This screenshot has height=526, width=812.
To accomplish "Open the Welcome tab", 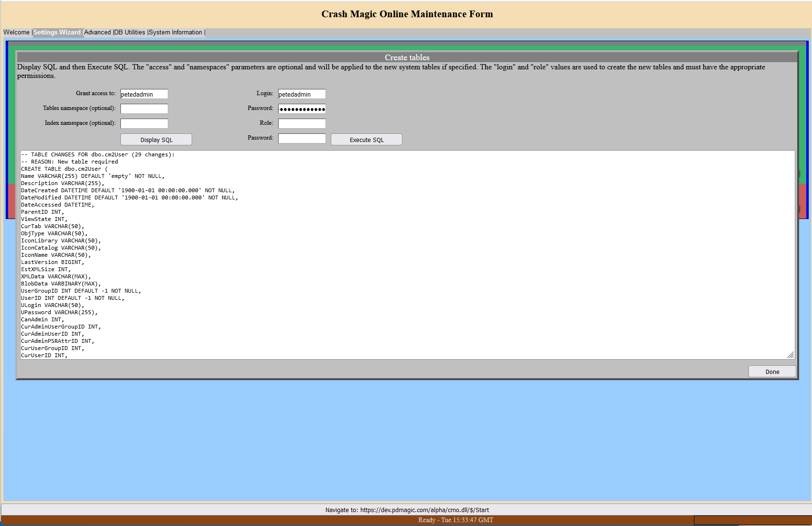I will pyautogui.click(x=16, y=33).
